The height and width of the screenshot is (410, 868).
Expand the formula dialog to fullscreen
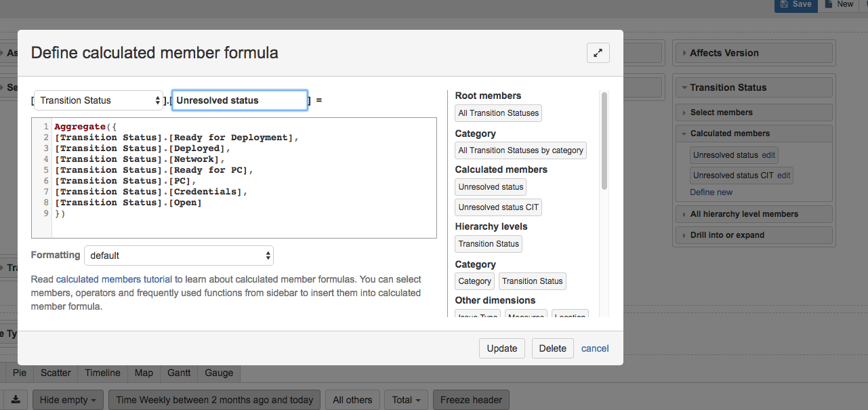pyautogui.click(x=598, y=52)
